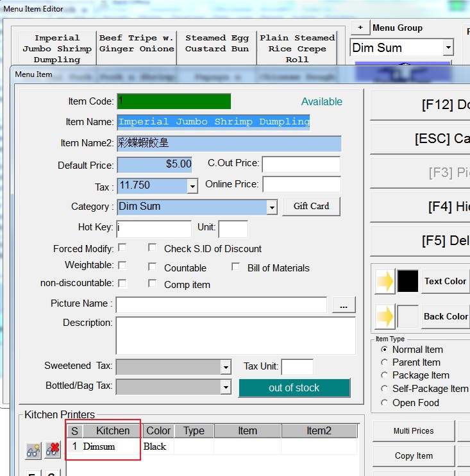Image resolution: width=470 pixels, height=476 pixels.
Task: Click the Text Color button
Action: point(446,281)
